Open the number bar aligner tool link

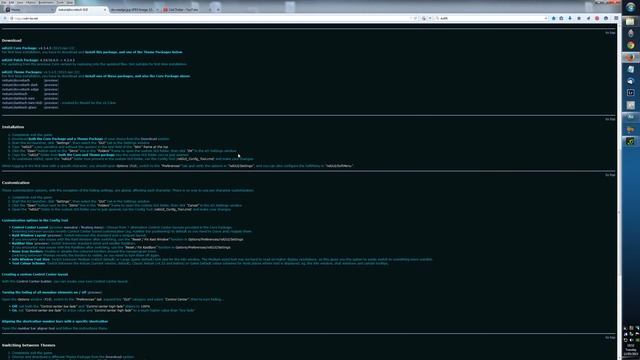tap(36, 328)
